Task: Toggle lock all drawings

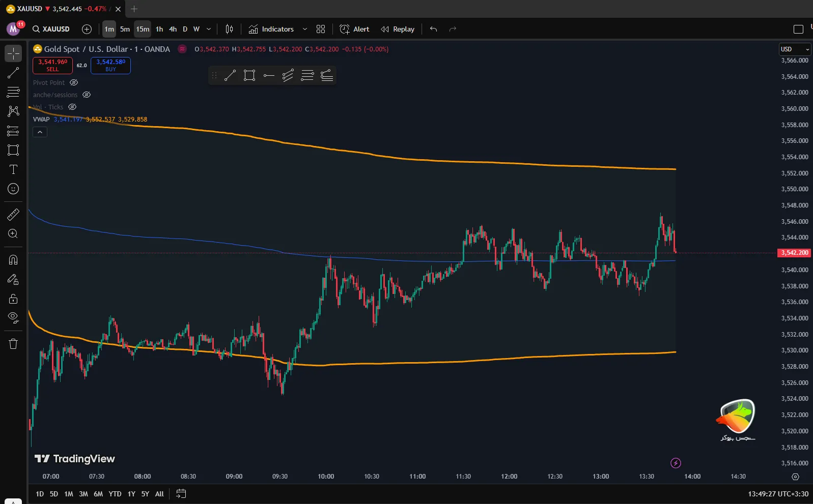Action: pyautogui.click(x=13, y=299)
